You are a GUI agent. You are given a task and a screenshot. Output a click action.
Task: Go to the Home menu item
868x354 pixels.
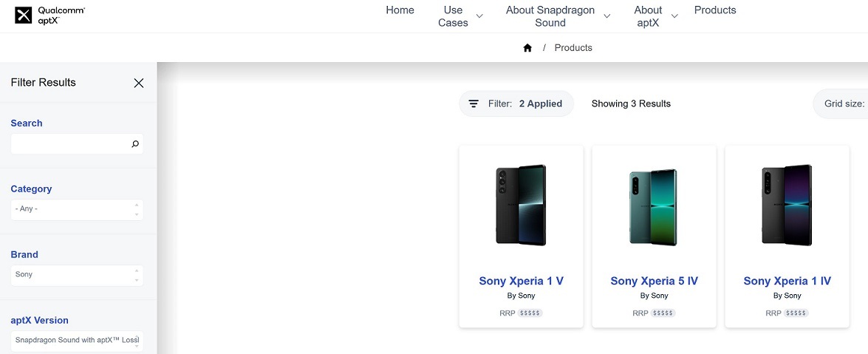point(400,10)
